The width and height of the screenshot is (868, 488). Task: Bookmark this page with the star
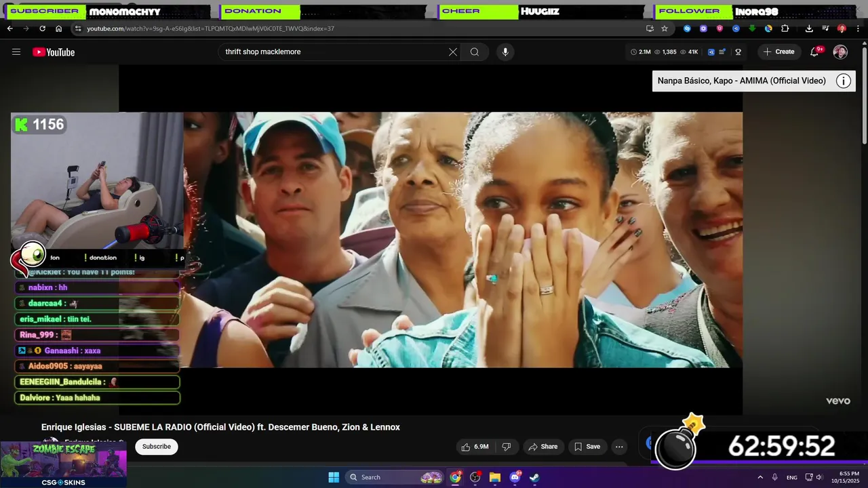click(665, 28)
